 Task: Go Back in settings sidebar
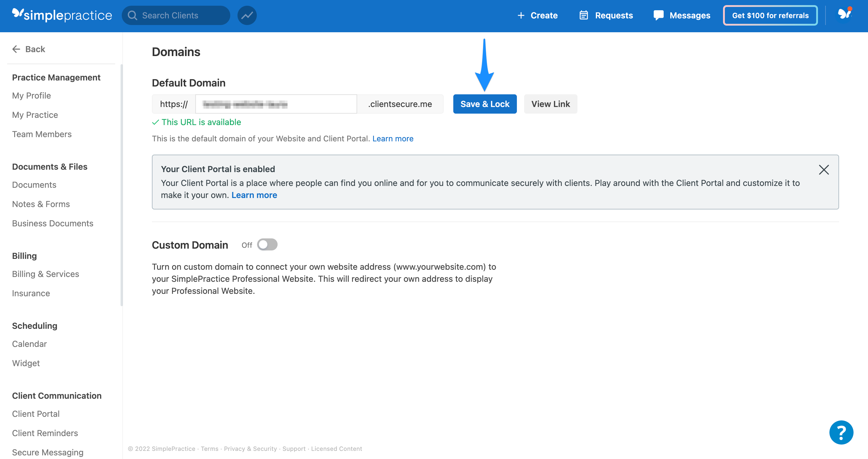29,49
